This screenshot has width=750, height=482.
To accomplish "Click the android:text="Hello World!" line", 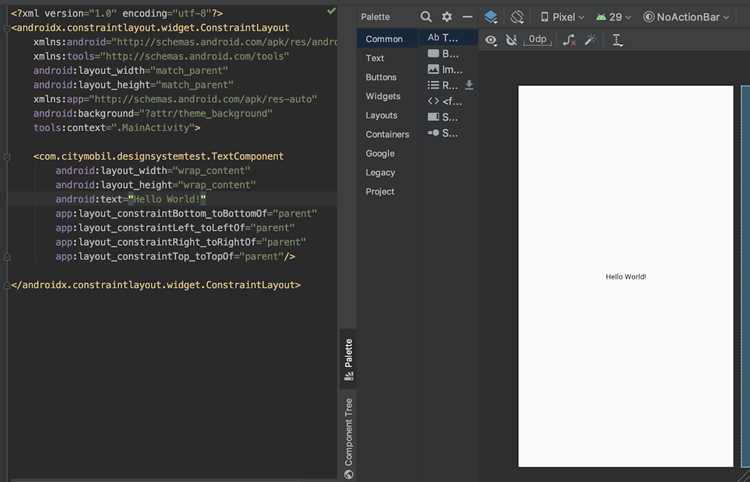I will pyautogui.click(x=131, y=199).
